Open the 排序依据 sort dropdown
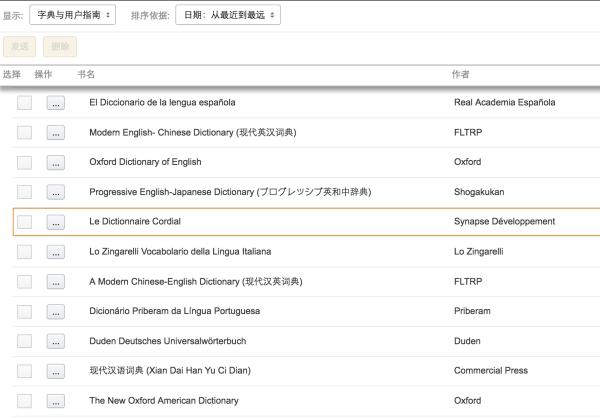Image resolution: width=600 pixels, height=418 pixels. tap(228, 15)
